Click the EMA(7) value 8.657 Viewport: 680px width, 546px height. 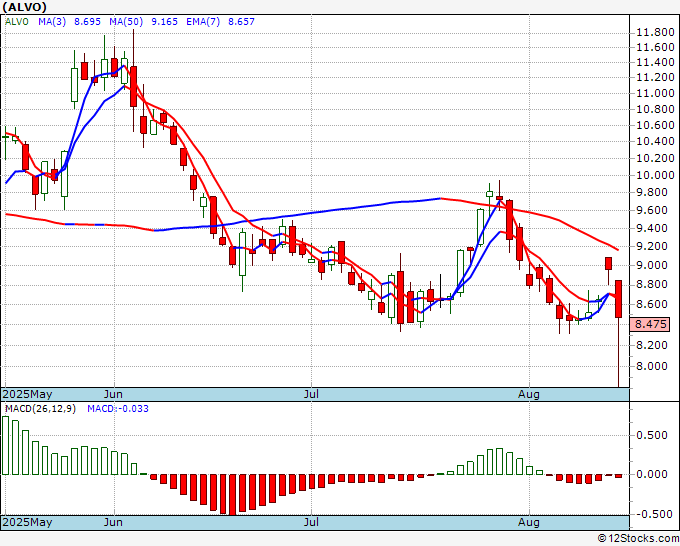(x=242, y=22)
